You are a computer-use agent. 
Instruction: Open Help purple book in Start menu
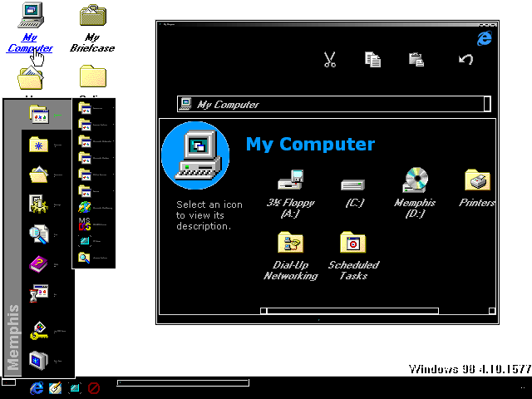click(47, 264)
